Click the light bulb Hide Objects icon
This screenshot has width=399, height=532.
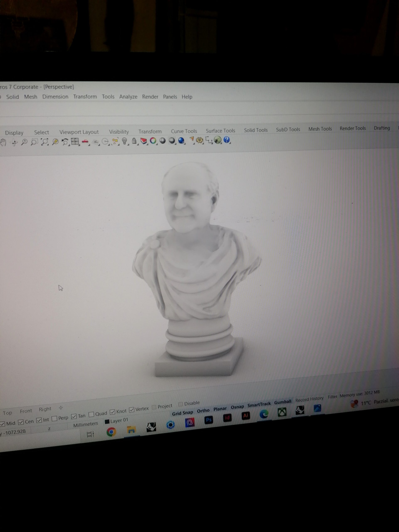point(124,141)
